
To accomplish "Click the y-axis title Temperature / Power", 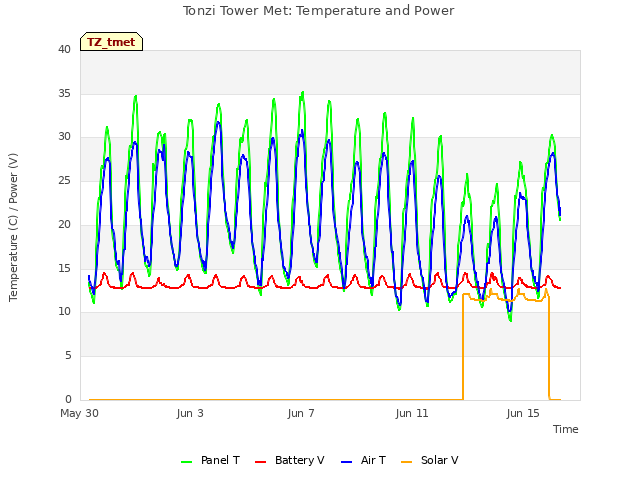I will pyautogui.click(x=13, y=227).
